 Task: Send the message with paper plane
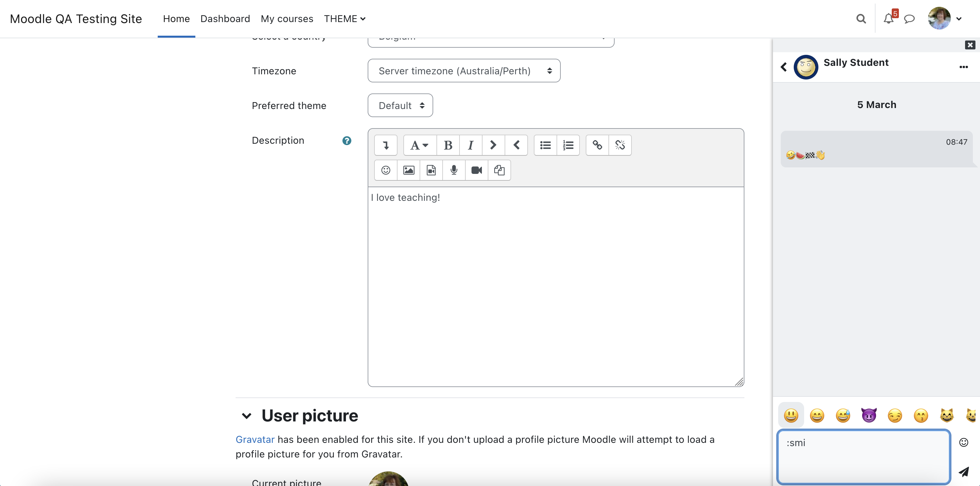point(964,472)
